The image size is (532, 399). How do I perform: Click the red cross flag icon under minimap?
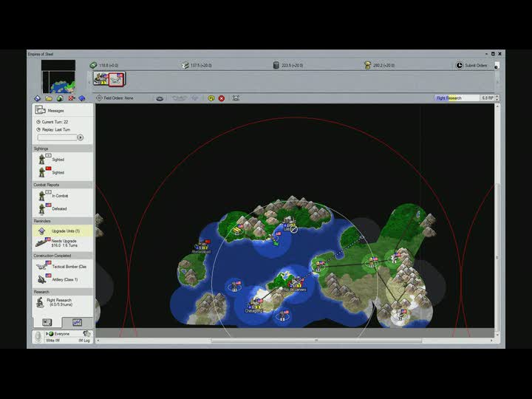coord(72,98)
